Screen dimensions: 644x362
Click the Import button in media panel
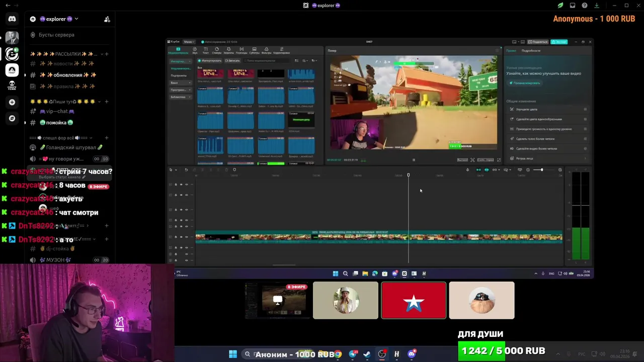click(x=209, y=60)
